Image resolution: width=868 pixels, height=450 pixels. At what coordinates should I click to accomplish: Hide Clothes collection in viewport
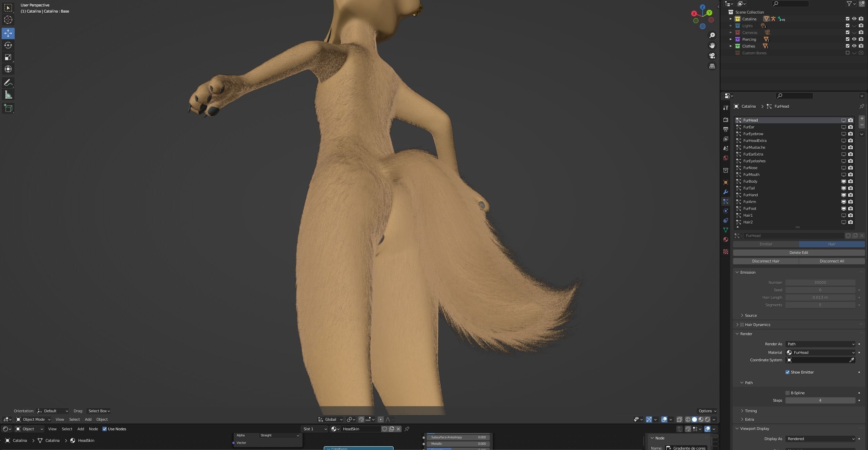point(854,46)
